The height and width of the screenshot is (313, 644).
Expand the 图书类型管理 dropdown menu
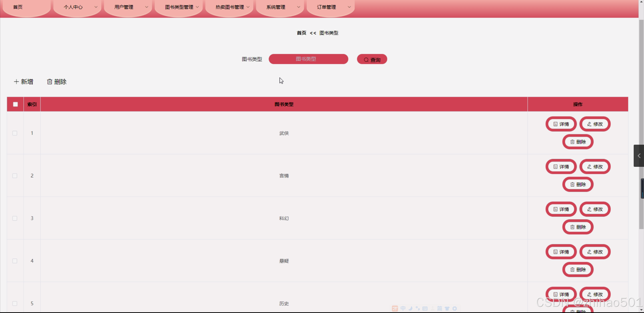tap(179, 7)
